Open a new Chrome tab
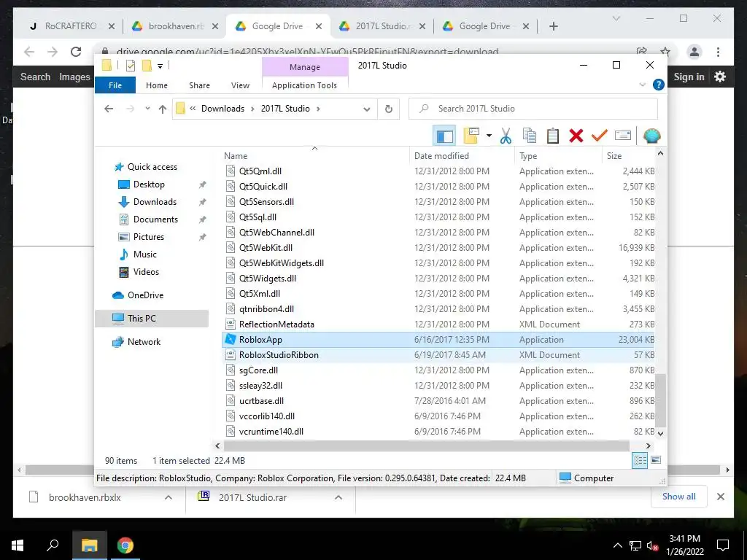 [553, 26]
